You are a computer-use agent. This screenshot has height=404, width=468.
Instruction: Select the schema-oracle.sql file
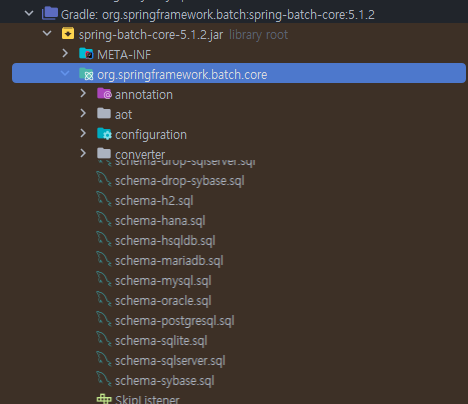(x=163, y=301)
